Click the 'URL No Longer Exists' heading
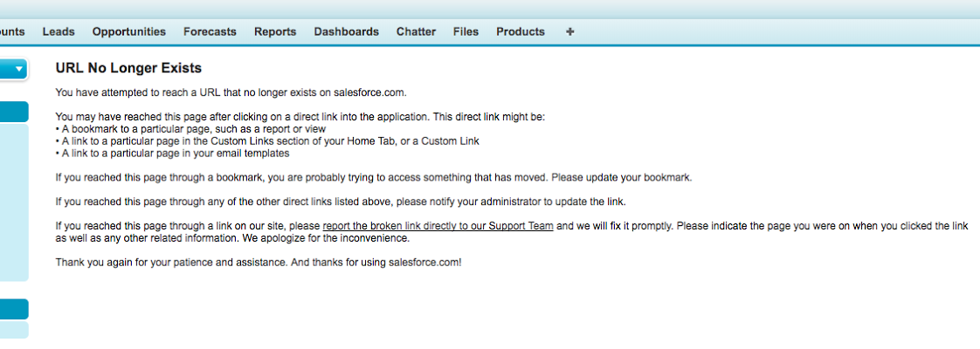 [128, 68]
